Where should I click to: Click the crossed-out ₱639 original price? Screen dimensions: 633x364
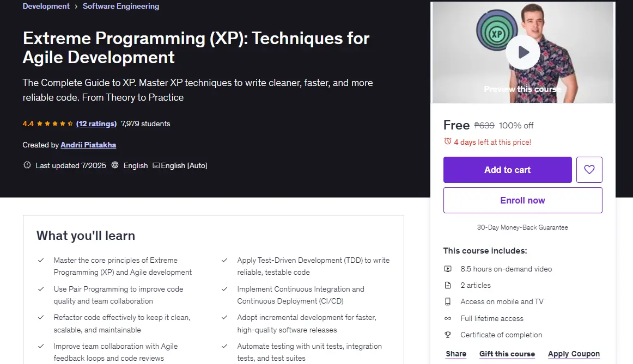[x=484, y=125]
